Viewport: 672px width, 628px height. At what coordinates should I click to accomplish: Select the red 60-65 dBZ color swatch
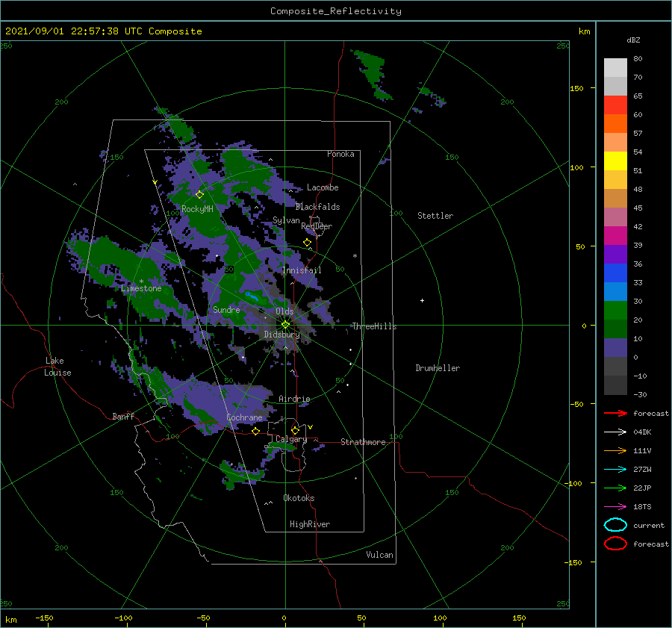(615, 105)
